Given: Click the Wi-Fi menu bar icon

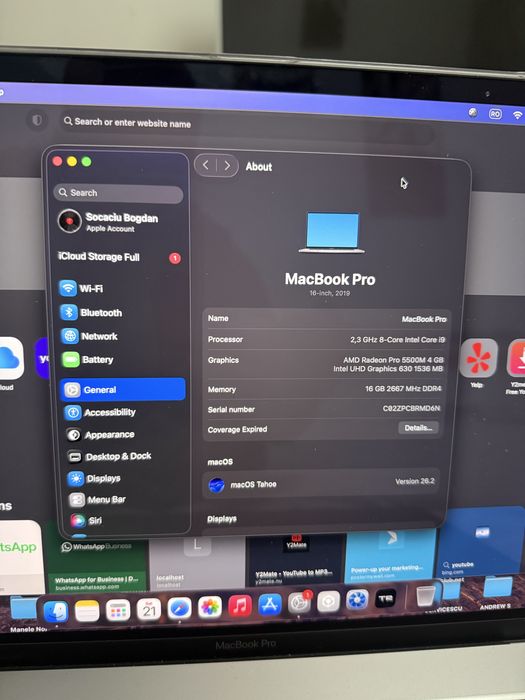Looking at the screenshot, I should (x=518, y=115).
